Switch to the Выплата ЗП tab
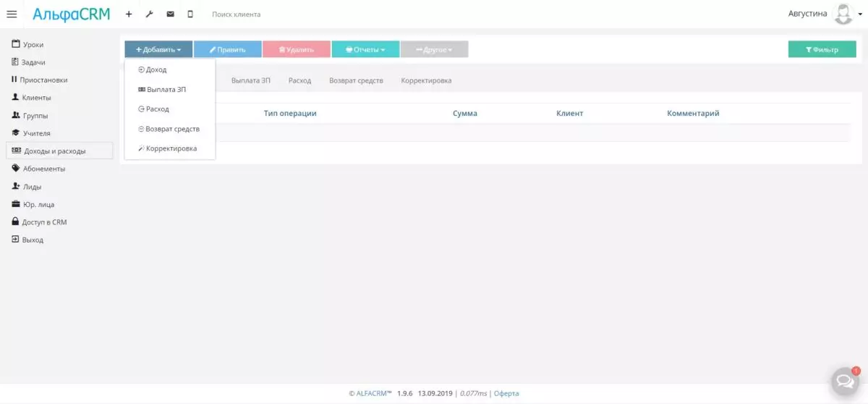This screenshot has height=404, width=868. tap(251, 80)
